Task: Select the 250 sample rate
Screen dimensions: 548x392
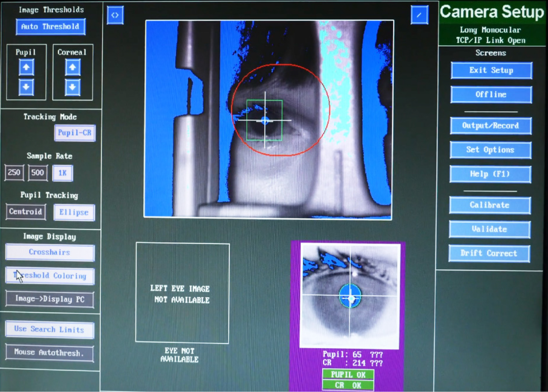Action: (x=14, y=173)
